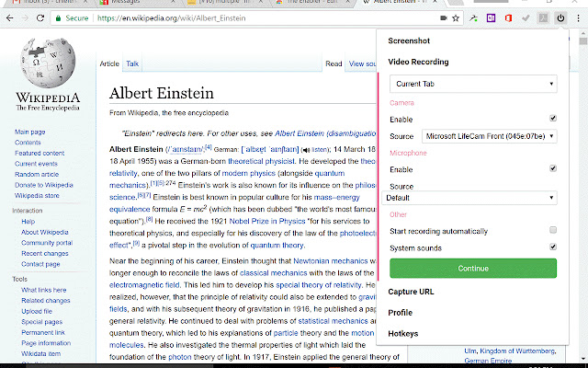The height and width of the screenshot is (368, 588).
Task: Select the View source tab
Action: pos(362,63)
